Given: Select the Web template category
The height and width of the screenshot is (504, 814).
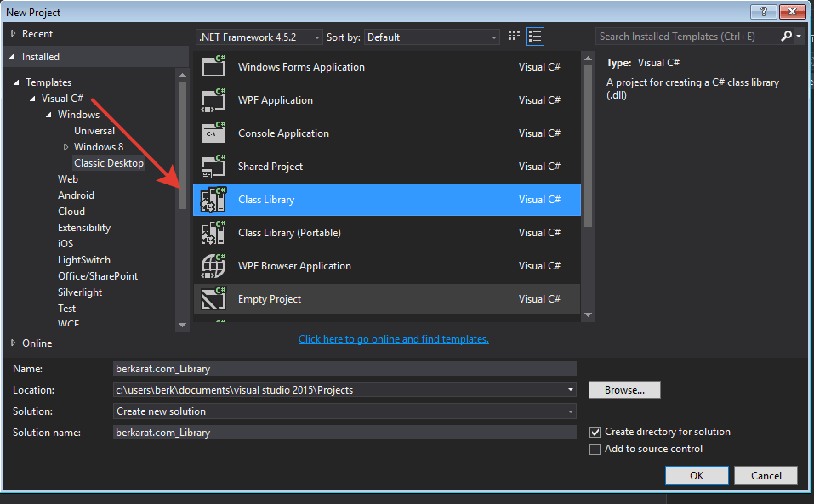Looking at the screenshot, I should [x=67, y=178].
